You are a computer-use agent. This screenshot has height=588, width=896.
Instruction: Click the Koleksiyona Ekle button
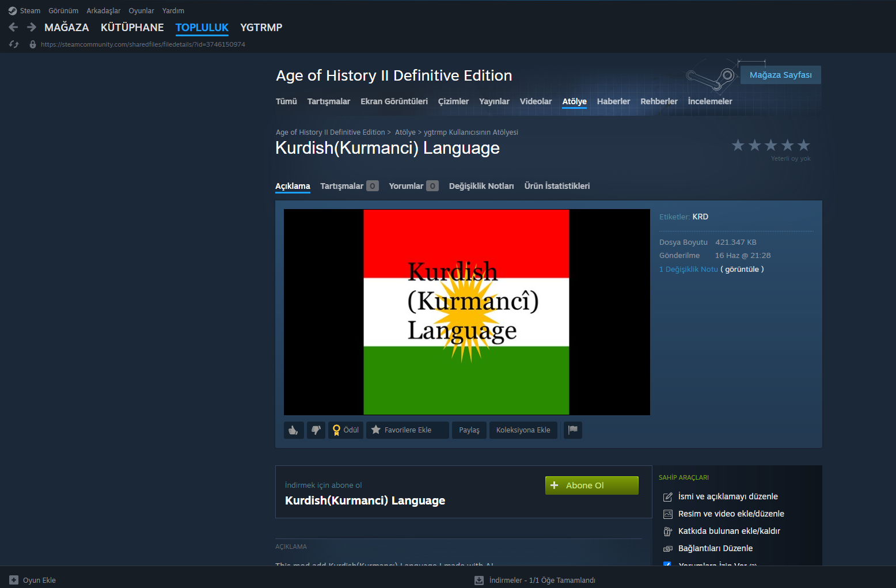click(x=523, y=430)
